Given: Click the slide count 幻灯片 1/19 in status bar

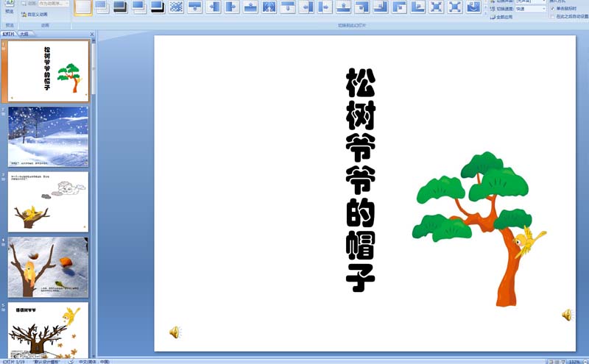Looking at the screenshot, I should point(14,362).
